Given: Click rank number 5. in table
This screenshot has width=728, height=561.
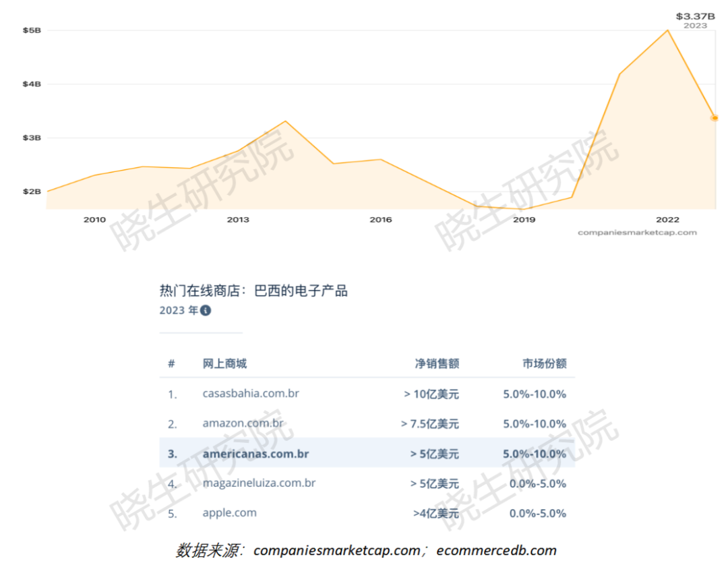Looking at the screenshot, I should point(173,514).
